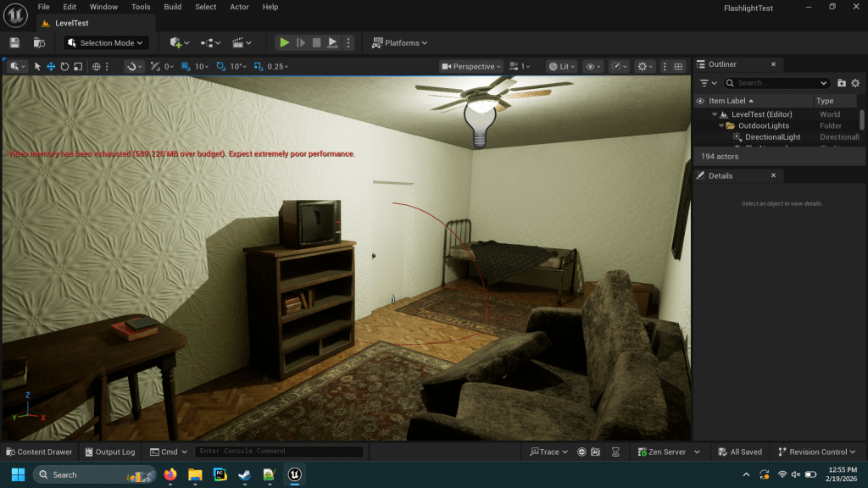Toggle the Outliner visibility eye column
Viewport: 868px width, 488px height.
tap(700, 101)
